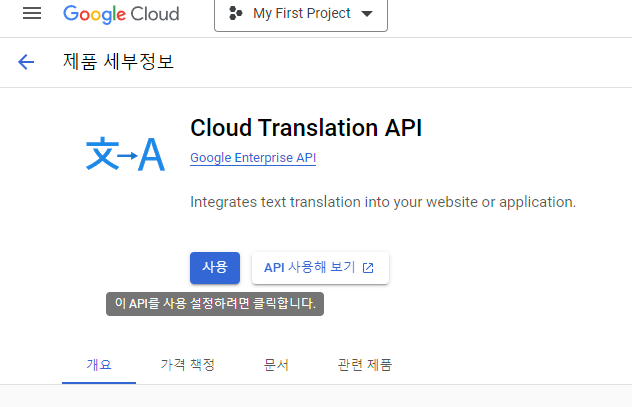Open the Google Enterprise API link
The height and width of the screenshot is (407, 632).
click(253, 158)
